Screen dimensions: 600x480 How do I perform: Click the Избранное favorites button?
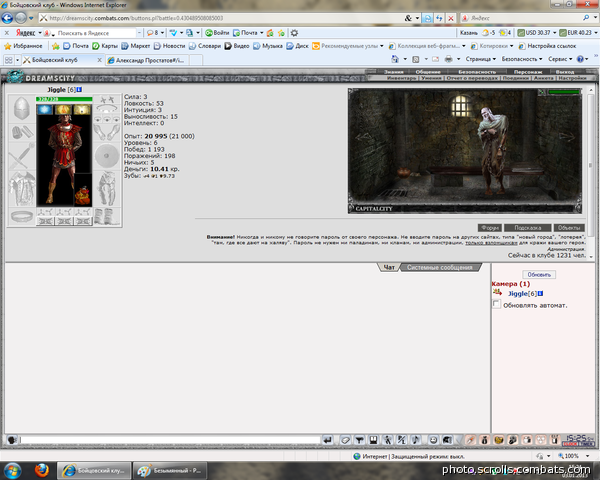(x=23, y=46)
